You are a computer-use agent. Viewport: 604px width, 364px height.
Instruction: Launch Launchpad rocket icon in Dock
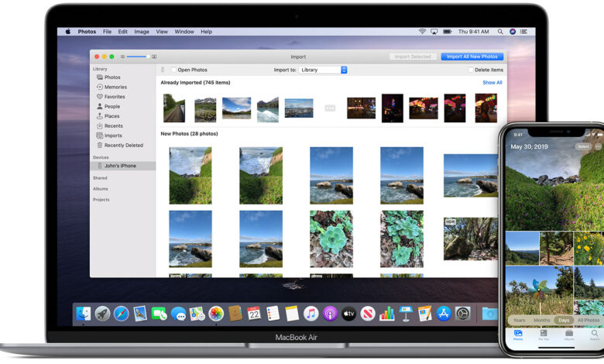pyautogui.click(x=102, y=314)
